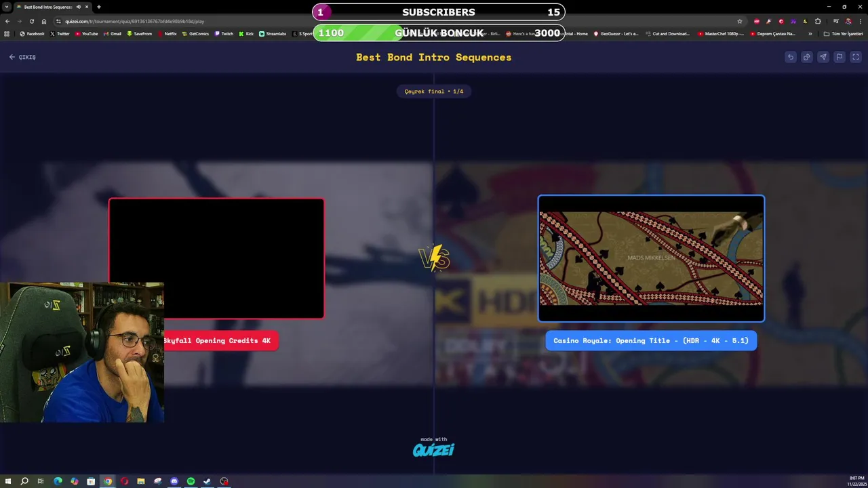The width and height of the screenshot is (868, 488).
Task: Click the Çeyrek final 1/4 round badge
Action: [x=434, y=91]
